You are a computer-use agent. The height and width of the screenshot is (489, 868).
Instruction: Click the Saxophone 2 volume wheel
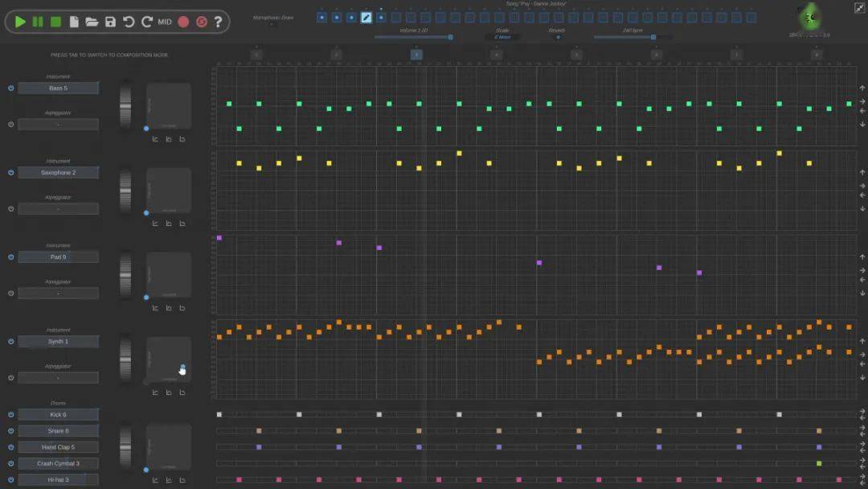pyautogui.click(x=125, y=190)
